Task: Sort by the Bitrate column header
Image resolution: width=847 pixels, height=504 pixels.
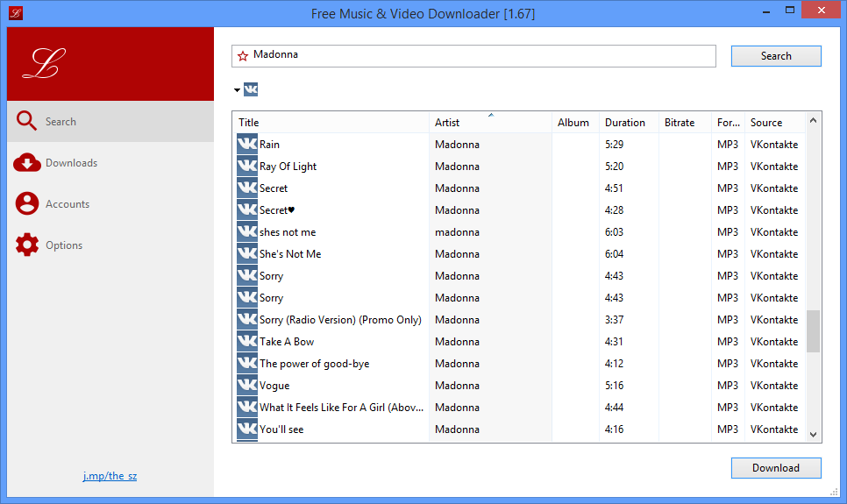Action: 685,122
